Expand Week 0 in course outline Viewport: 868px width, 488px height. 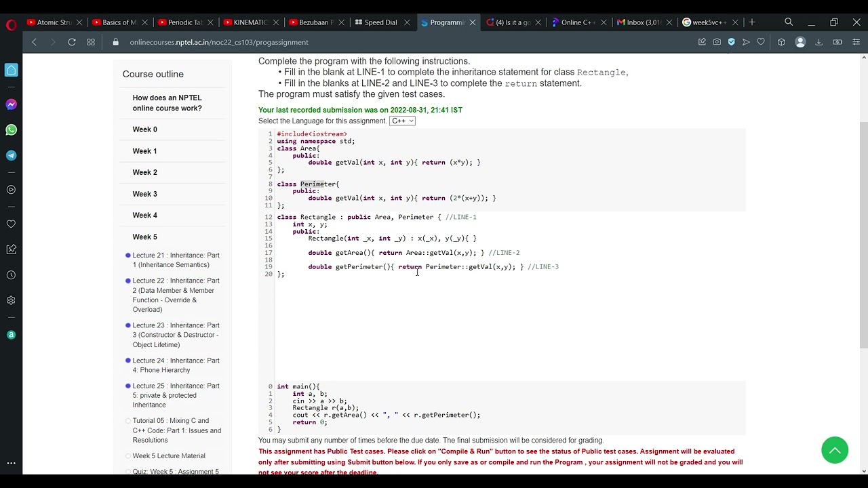coord(144,129)
